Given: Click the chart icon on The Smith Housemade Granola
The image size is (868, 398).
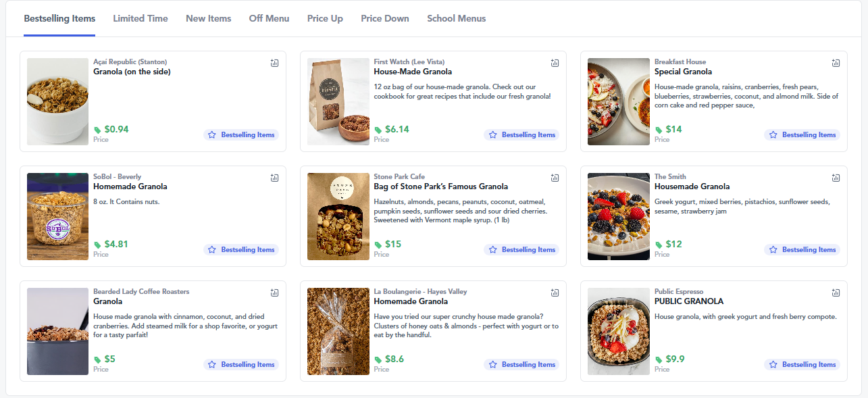Looking at the screenshot, I should coord(836,178).
